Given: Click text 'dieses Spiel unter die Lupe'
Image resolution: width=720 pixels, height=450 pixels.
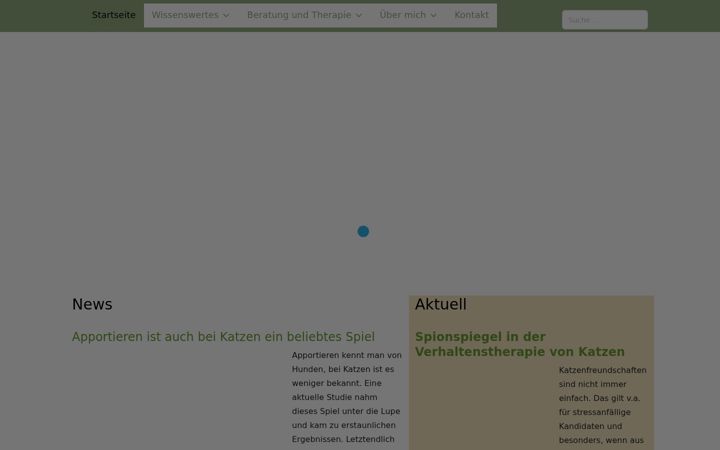Looking at the screenshot, I should (346, 411).
